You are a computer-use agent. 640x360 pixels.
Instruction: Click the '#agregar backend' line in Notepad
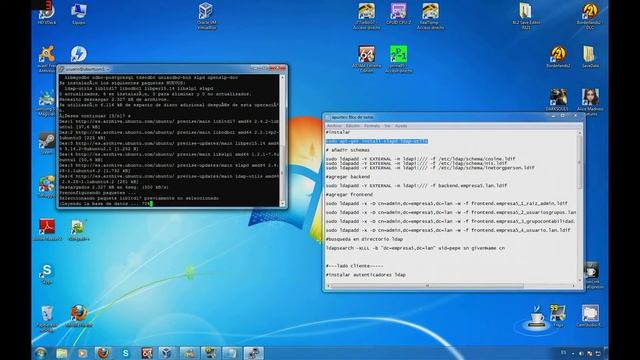pos(348,177)
